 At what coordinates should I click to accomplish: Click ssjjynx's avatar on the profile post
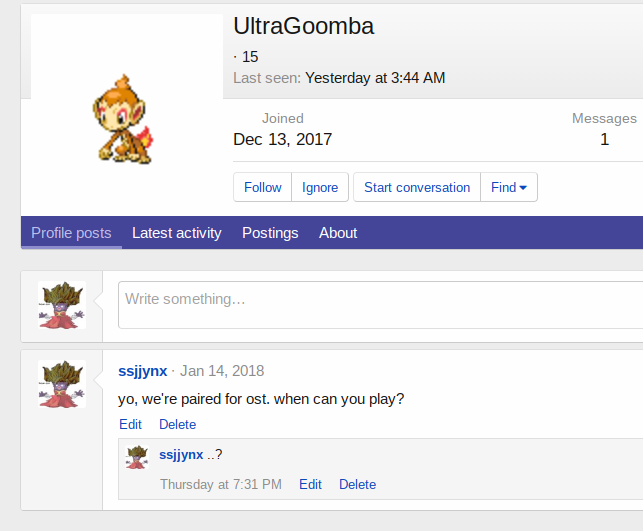pos(62,384)
